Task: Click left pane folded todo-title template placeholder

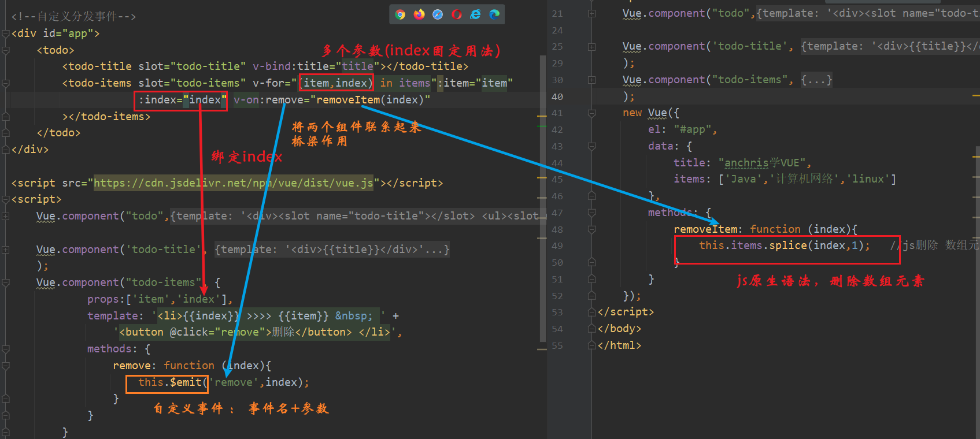Action: click(332, 250)
